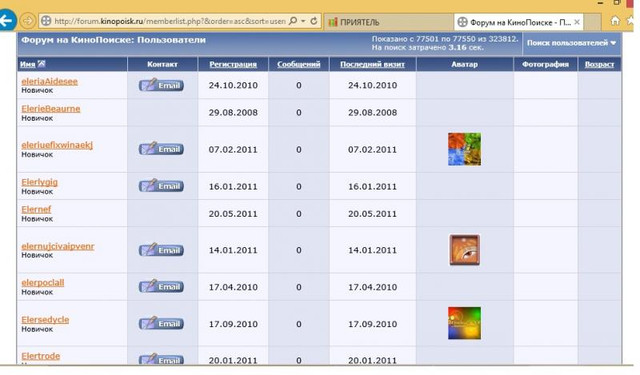
Task: Click the Home icon in browser toolbar
Action: point(615,21)
